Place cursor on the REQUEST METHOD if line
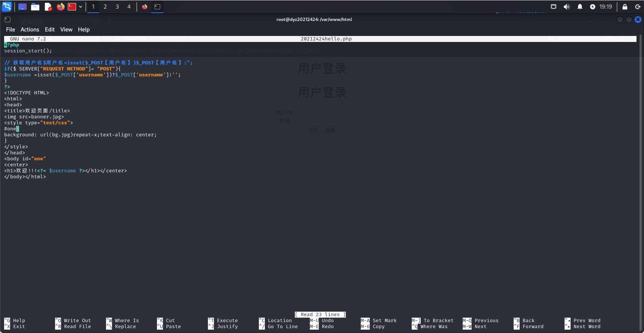 point(63,69)
